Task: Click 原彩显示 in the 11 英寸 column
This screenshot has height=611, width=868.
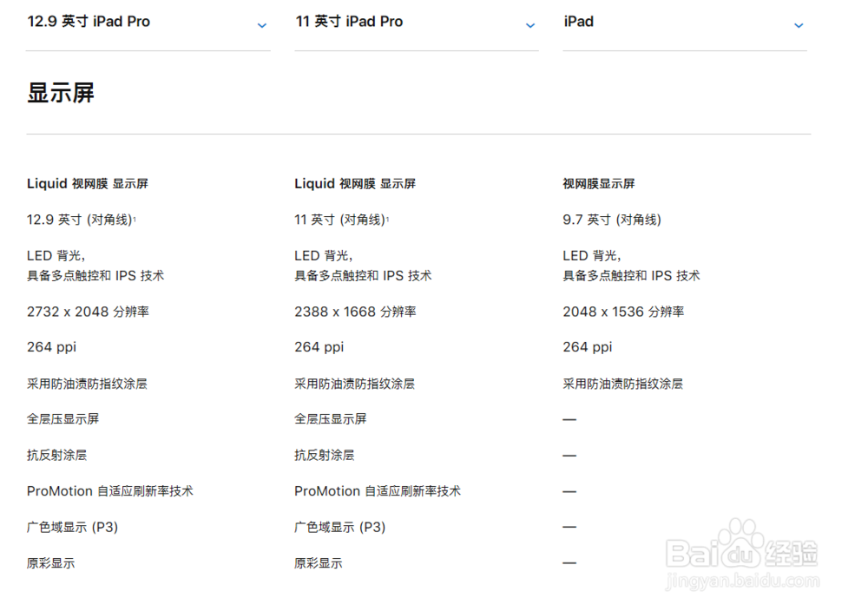Action: pos(319,562)
